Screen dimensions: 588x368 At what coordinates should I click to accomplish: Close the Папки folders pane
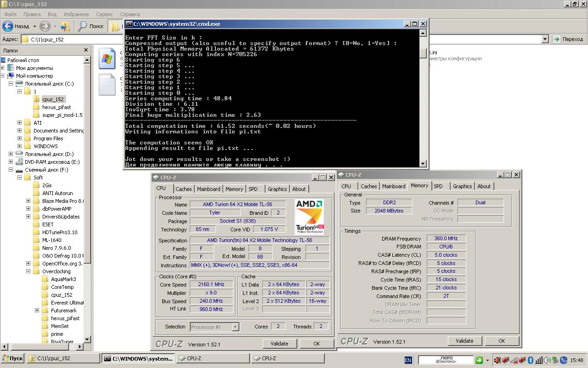pos(86,50)
